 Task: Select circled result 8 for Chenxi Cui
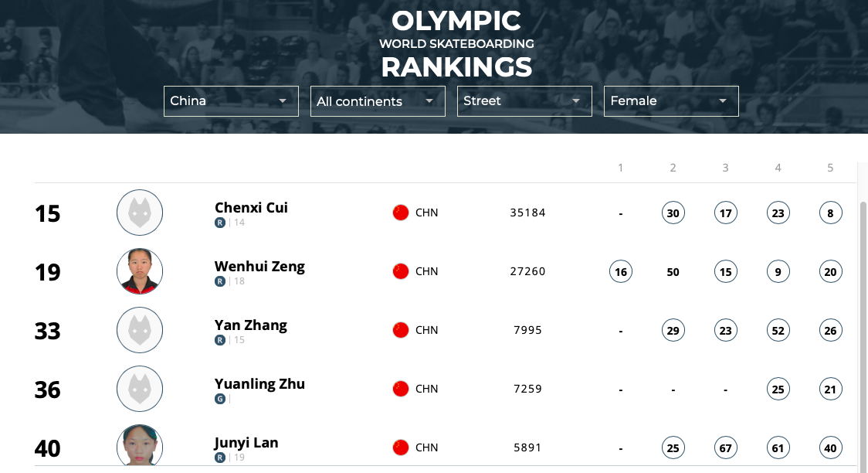tap(830, 213)
